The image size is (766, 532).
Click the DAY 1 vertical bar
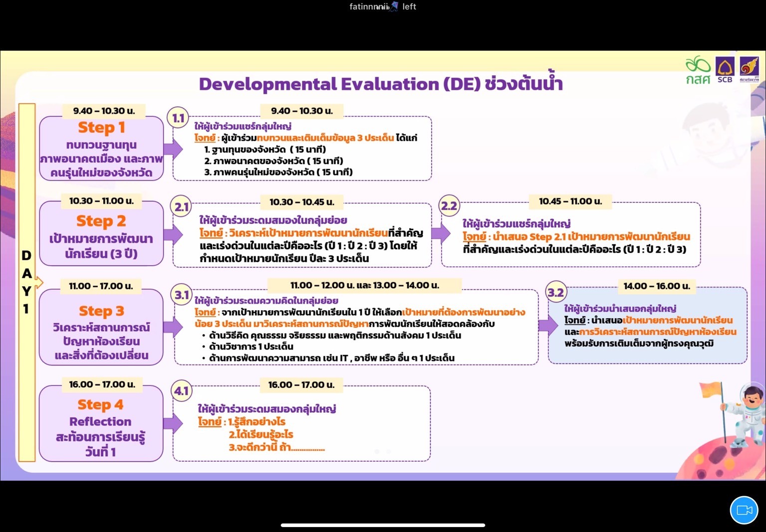[x=27, y=282]
